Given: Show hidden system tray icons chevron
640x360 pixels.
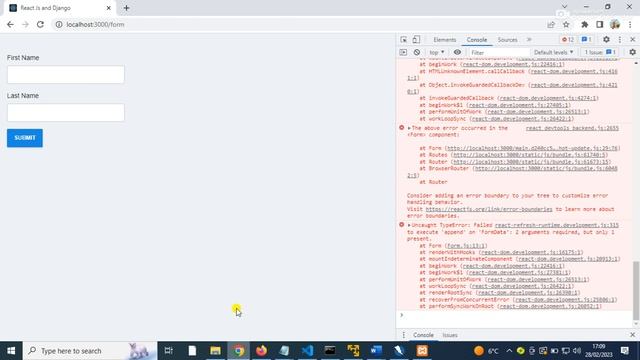Looking at the screenshot, I should coord(509,351).
